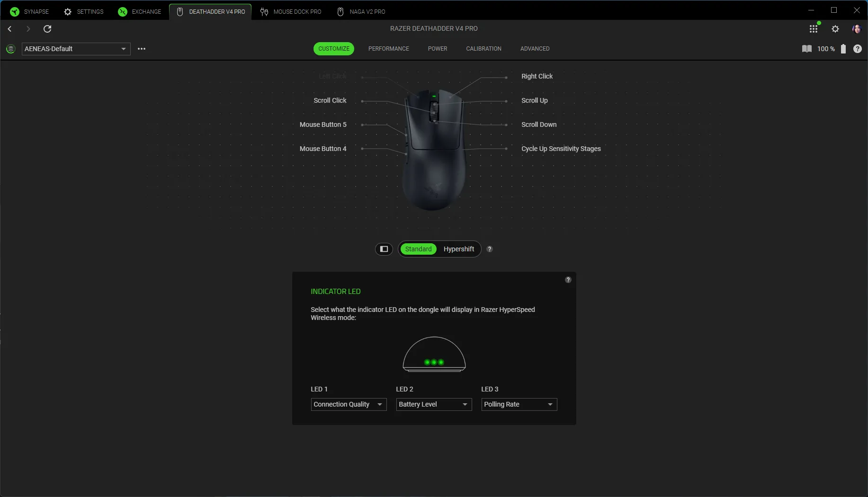
Task: Expand the LED 1 Connection Quality dropdown
Action: (x=349, y=404)
